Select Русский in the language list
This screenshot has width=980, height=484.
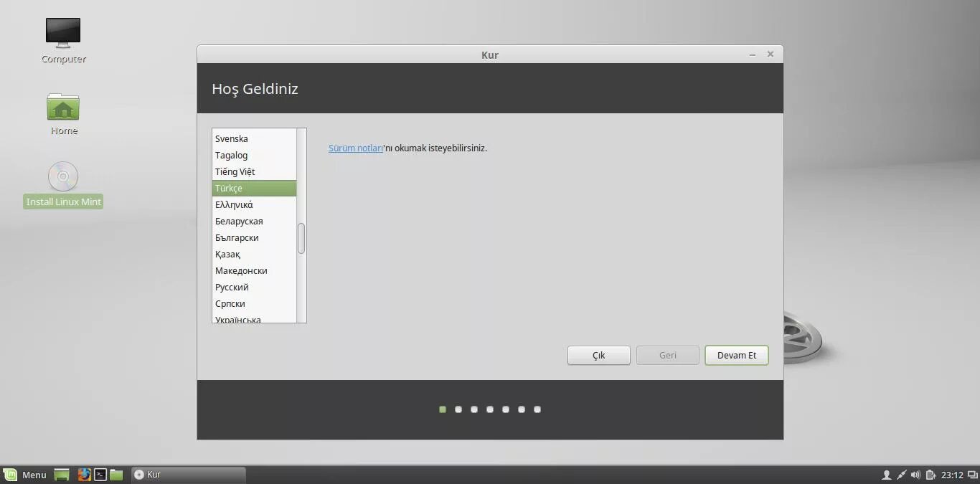pyautogui.click(x=254, y=287)
